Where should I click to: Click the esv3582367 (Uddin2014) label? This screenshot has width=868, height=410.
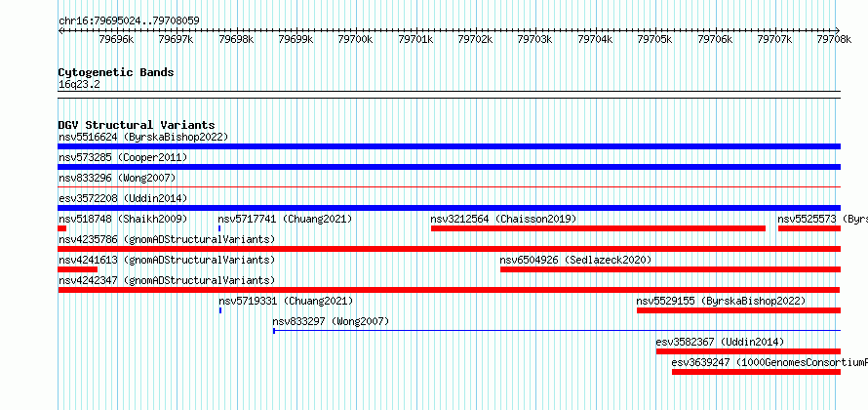[x=720, y=342]
